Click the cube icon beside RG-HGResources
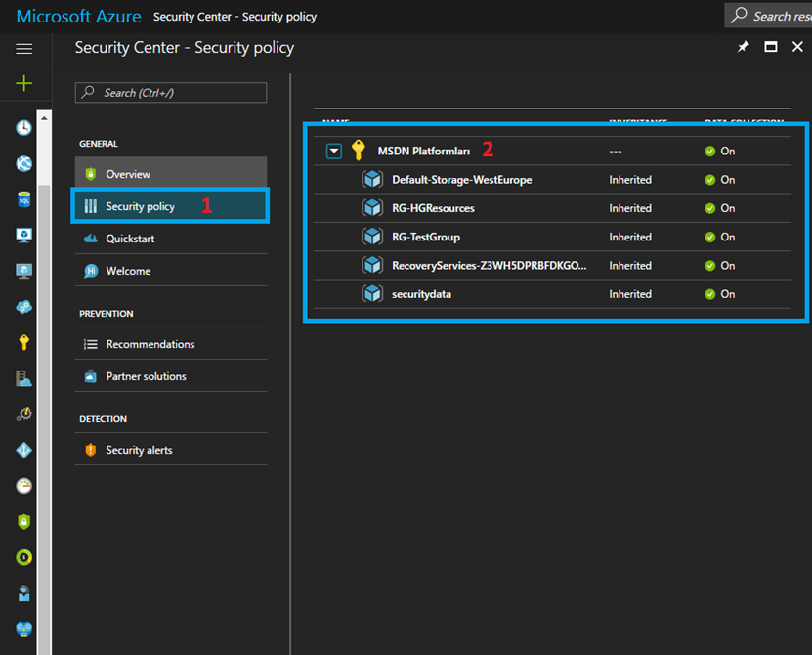812x655 pixels. [372, 208]
